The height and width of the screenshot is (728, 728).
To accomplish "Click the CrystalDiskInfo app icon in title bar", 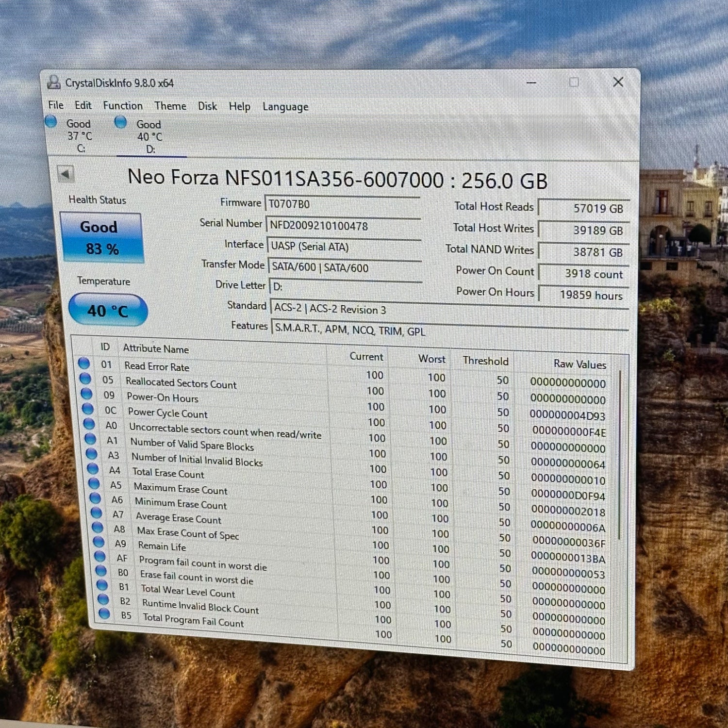I will coord(53,82).
